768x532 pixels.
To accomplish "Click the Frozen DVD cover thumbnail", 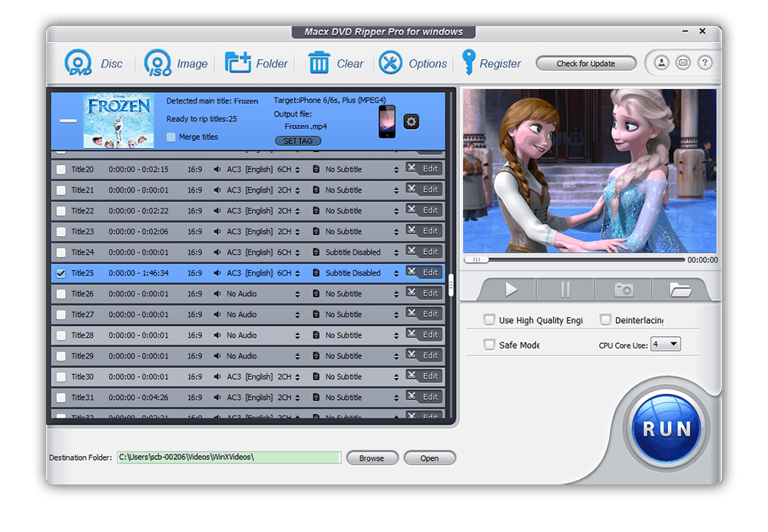I will 118,121.
